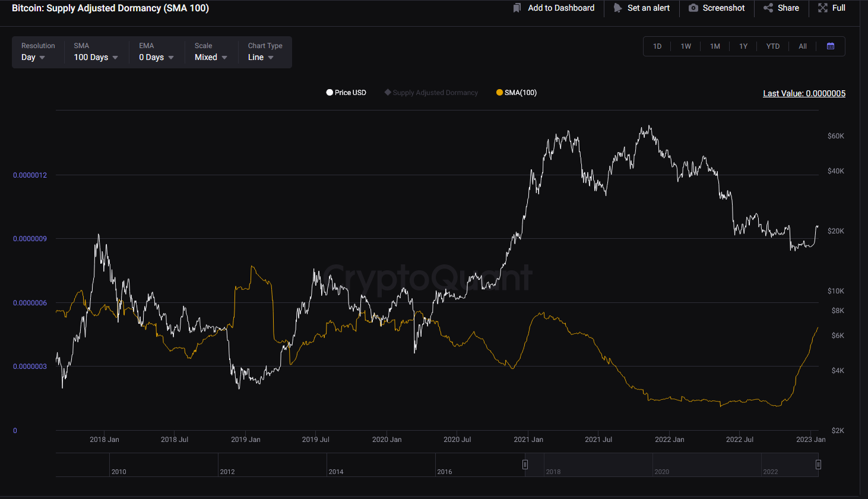Expand the SMA 100 Days dropdown
The height and width of the screenshot is (499, 868).
click(x=95, y=57)
